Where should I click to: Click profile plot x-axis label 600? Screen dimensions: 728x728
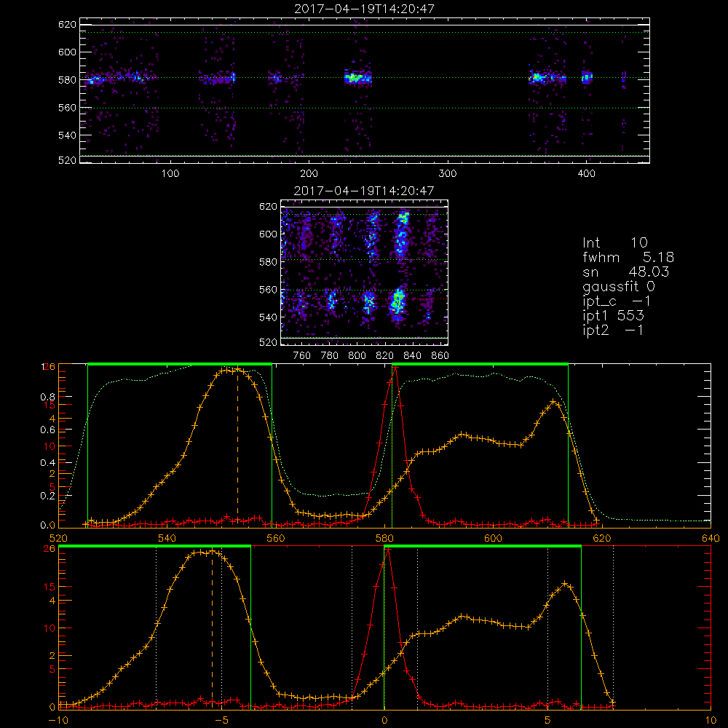click(493, 538)
